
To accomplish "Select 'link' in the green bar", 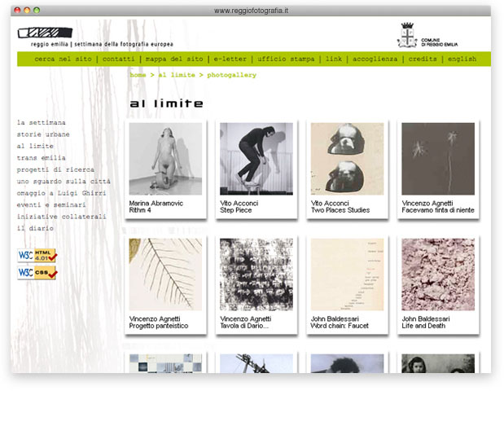I will point(334,59).
